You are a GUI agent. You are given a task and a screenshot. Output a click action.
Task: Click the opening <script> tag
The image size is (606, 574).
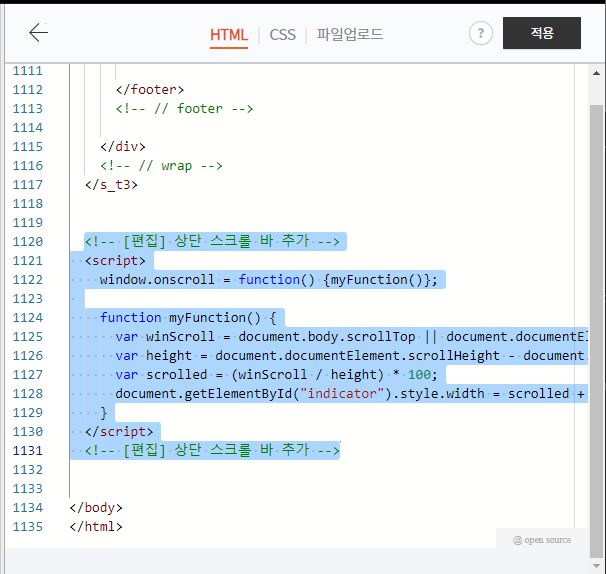(115, 261)
